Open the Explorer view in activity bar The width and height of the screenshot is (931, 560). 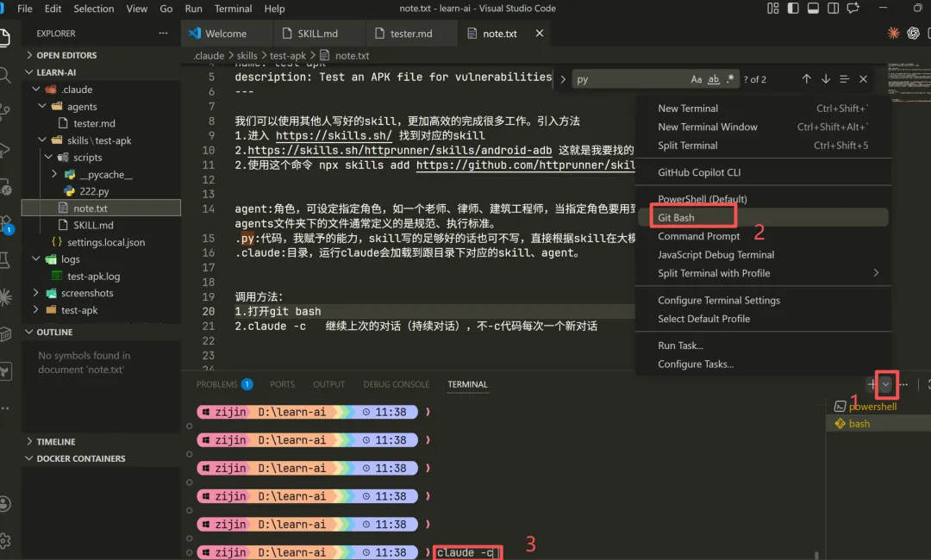pyautogui.click(x=5, y=38)
